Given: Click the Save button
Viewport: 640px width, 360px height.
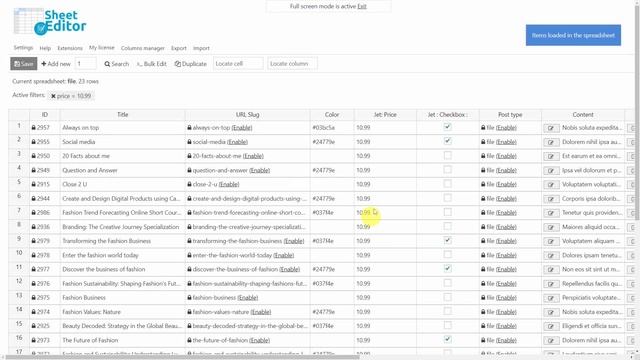Looking at the screenshot, I should coord(24,64).
